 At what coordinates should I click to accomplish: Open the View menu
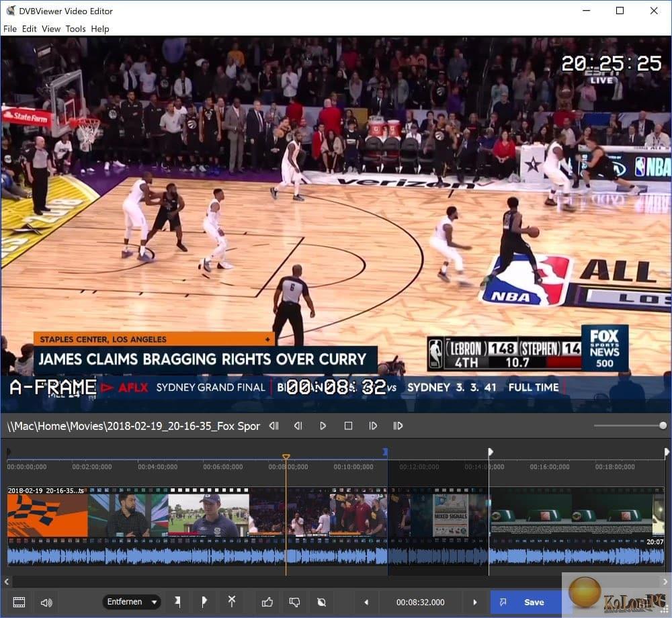(51, 29)
